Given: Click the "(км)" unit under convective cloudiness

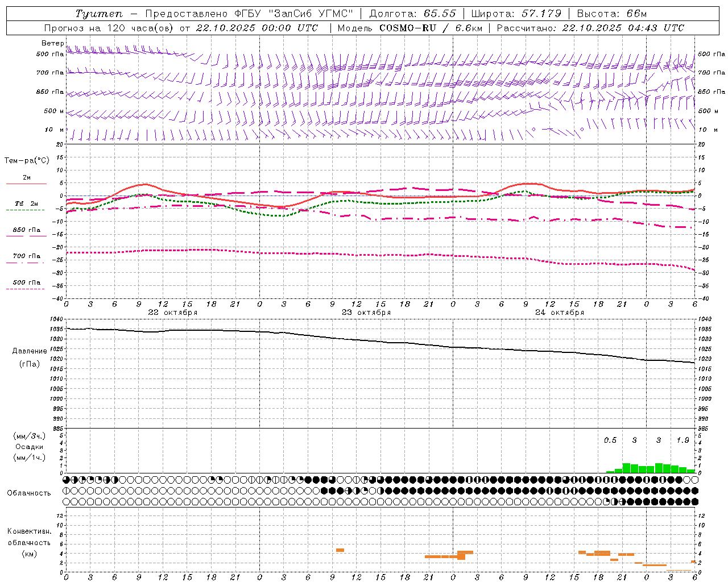Looking at the screenshot, I should coord(30,553).
